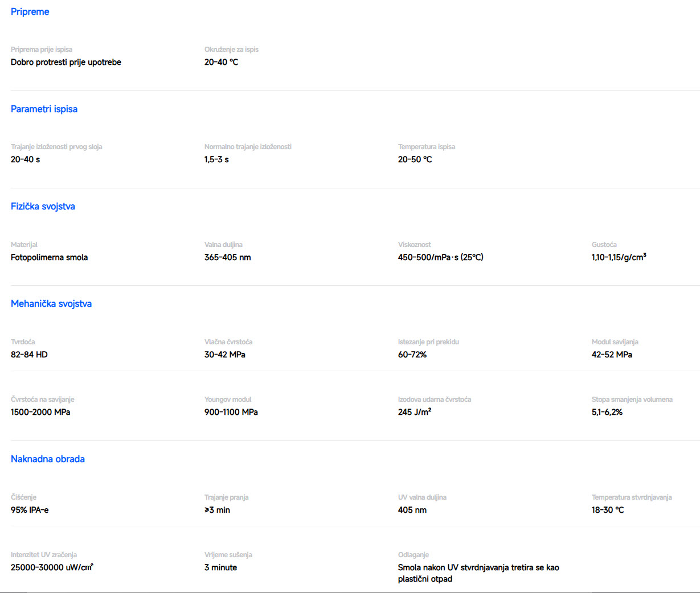700x593 pixels.
Task: Click the text 'Dobro protresti prije upotrebe'
Action: tap(66, 62)
